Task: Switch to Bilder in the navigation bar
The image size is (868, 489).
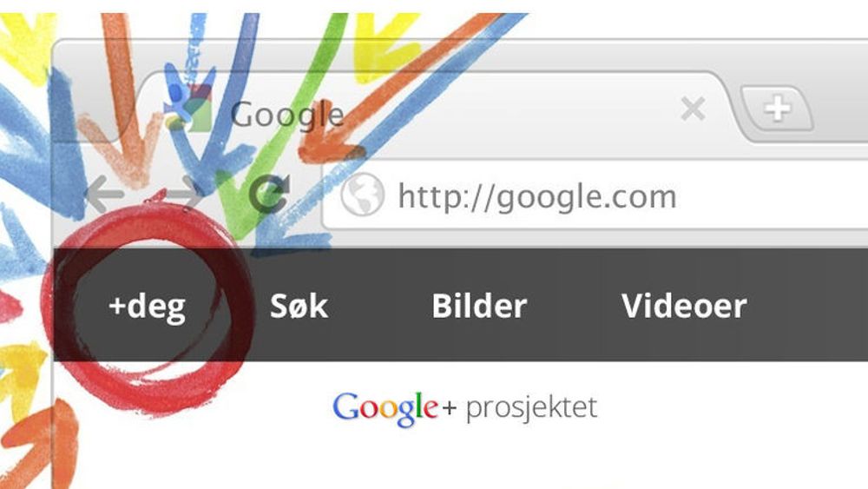Action: point(479,306)
